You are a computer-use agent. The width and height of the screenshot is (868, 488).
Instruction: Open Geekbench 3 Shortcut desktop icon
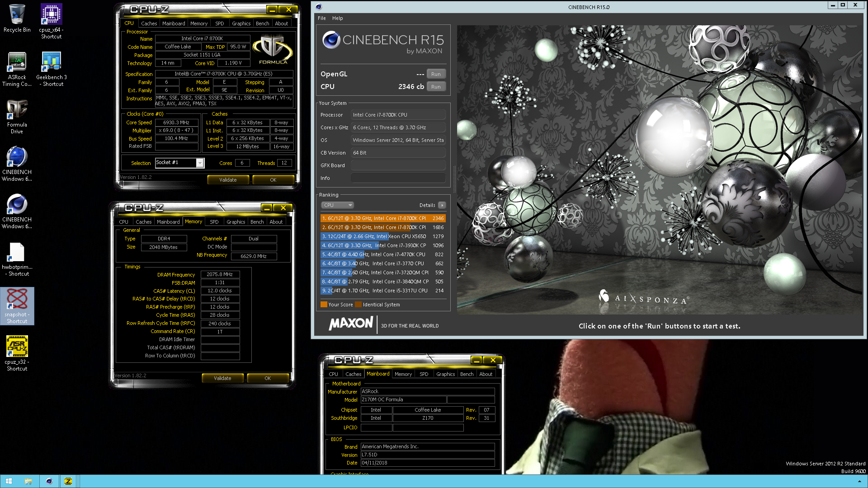[51, 69]
